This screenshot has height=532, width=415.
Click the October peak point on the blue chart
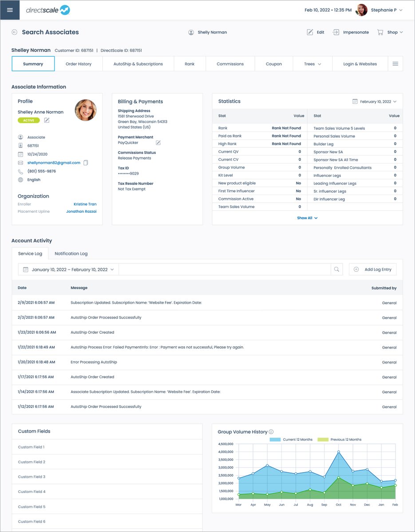click(339, 452)
